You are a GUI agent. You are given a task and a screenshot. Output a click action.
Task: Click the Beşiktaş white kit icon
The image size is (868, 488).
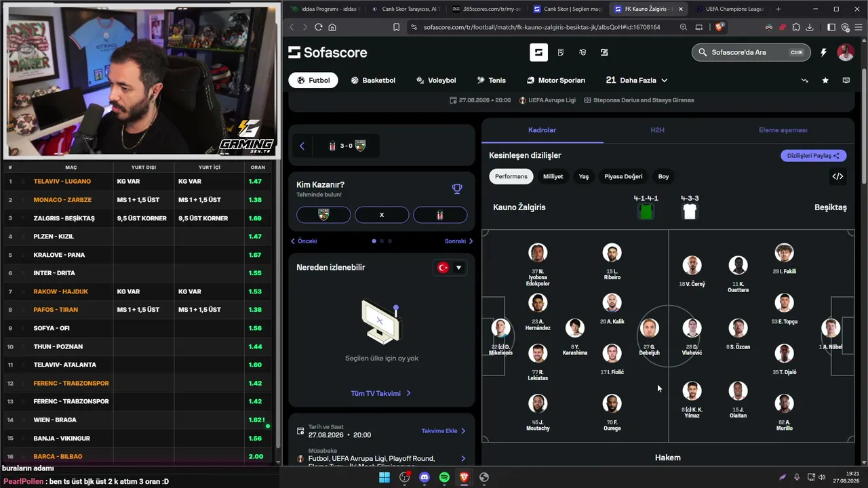point(690,211)
